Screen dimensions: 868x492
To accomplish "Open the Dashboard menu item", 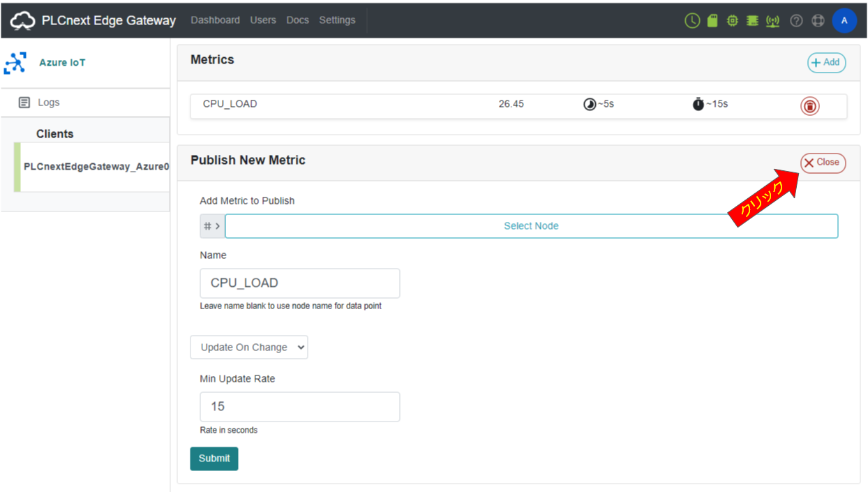I will coord(215,20).
